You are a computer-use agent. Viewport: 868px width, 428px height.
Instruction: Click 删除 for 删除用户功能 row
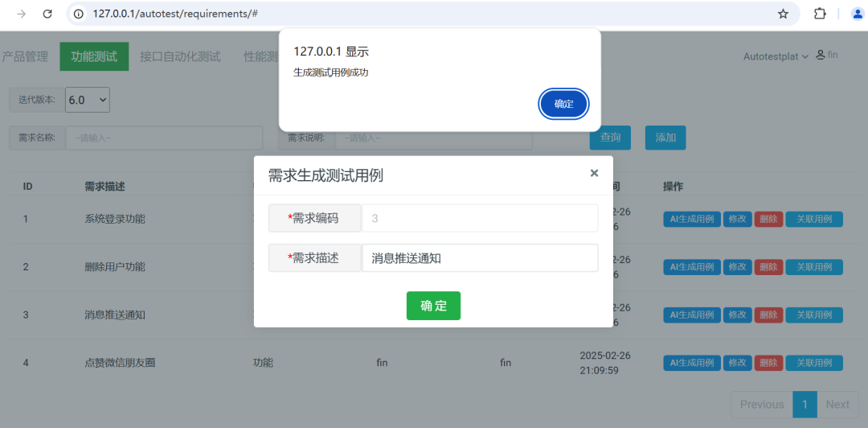[x=768, y=266]
